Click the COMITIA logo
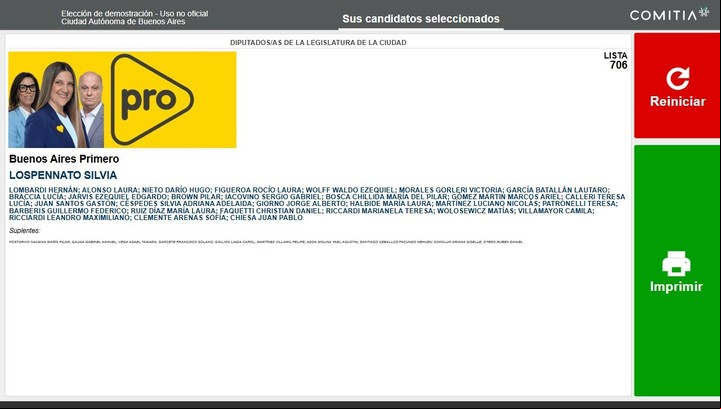The height and width of the screenshot is (409, 721). [669, 14]
